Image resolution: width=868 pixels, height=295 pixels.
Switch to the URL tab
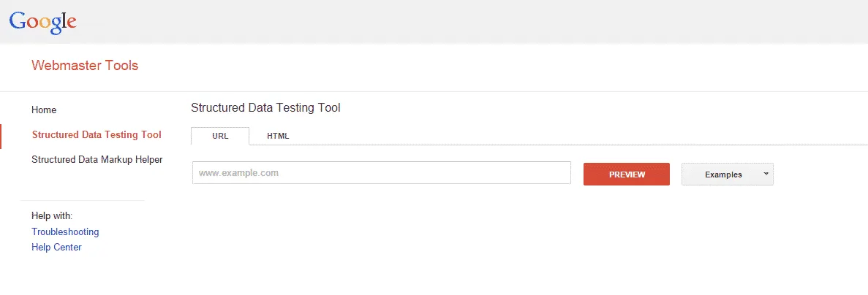(x=220, y=136)
